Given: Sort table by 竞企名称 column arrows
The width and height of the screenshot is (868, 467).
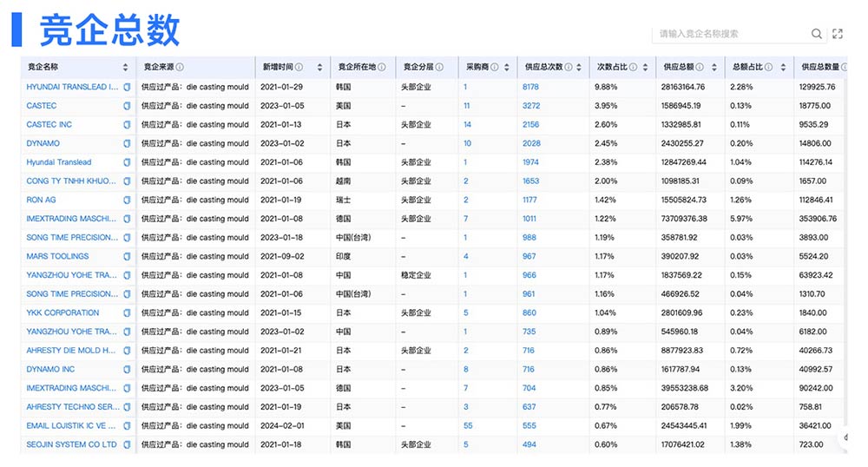Looking at the screenshot, I should click(125, 68).
